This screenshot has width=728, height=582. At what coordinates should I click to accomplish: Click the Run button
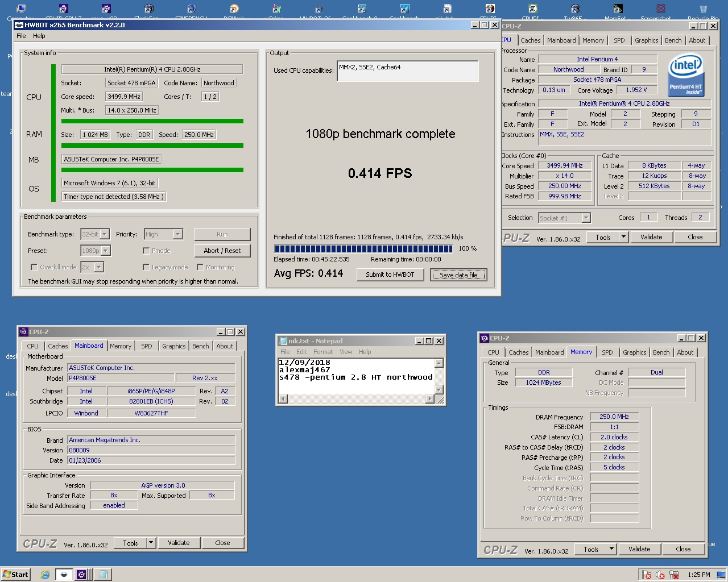(222, 234)
